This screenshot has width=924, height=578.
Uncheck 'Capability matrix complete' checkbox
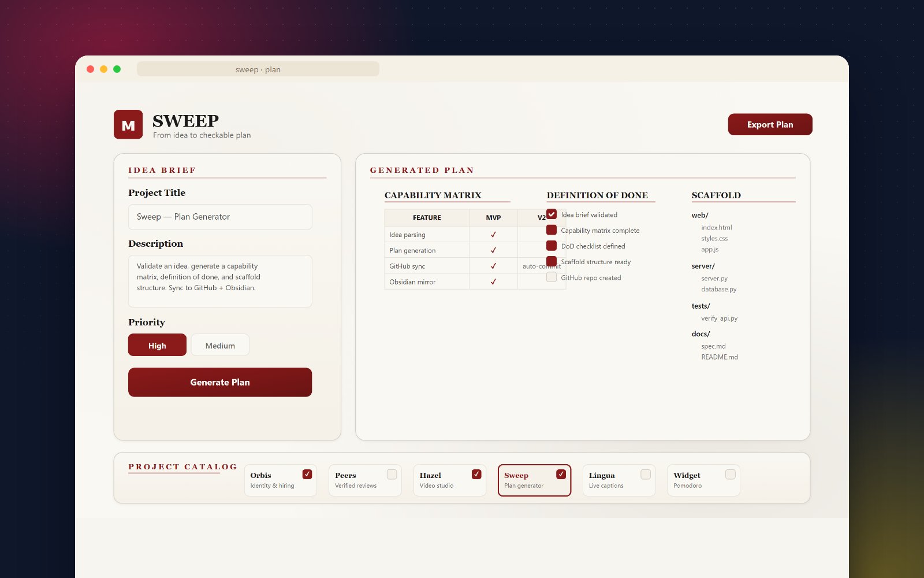point(552,230)
